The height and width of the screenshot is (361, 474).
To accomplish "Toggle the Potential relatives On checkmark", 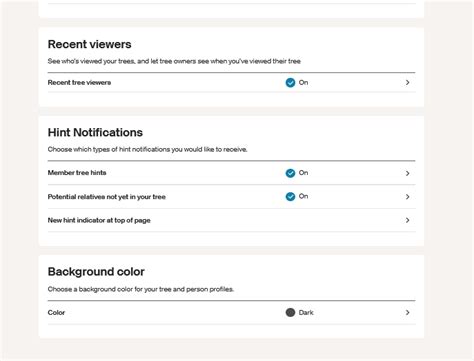I will [290, 196].
